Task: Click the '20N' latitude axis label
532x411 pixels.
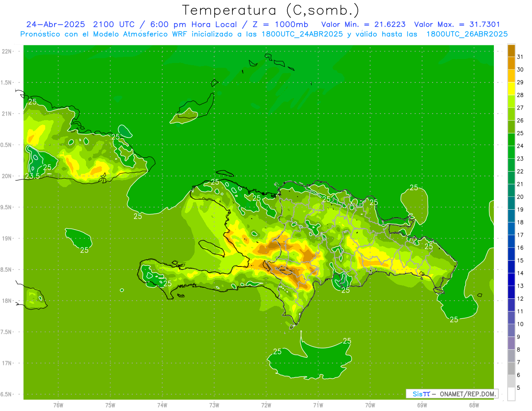Action: pos(7,176)
